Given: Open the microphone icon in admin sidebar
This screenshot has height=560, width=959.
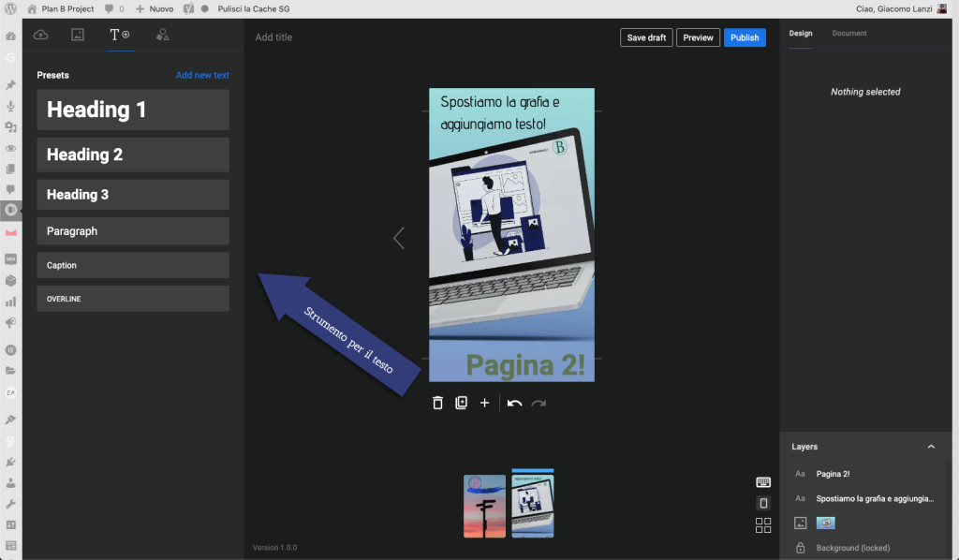Looking at the screenshot, I should (10, 106).
